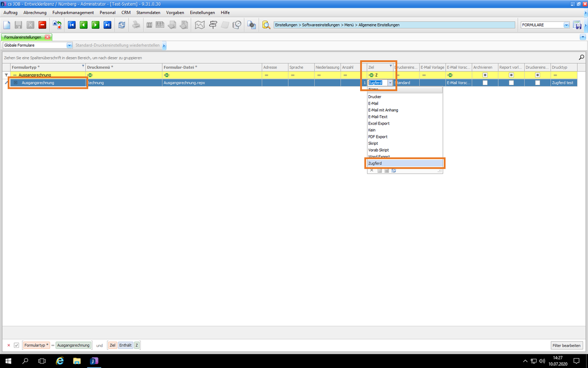Disable the active filter checkbox at bottom

pyautogui.click(x=16, y=345)
